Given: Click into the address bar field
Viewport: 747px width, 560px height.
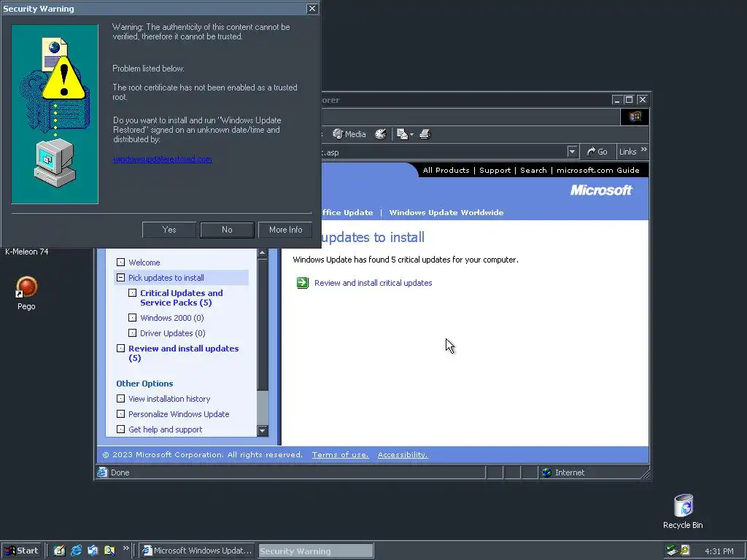Looking at the screenshot, I should pos(444,152).
